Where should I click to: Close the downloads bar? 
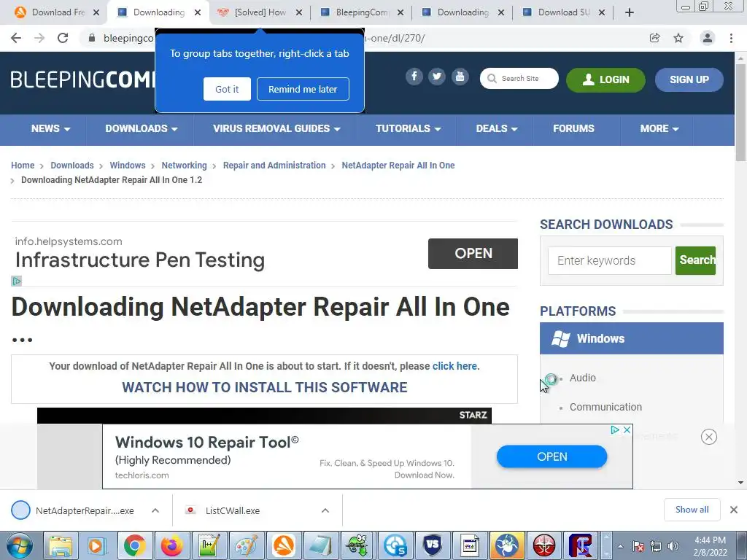pyautogui.click(x=734, y=510)
